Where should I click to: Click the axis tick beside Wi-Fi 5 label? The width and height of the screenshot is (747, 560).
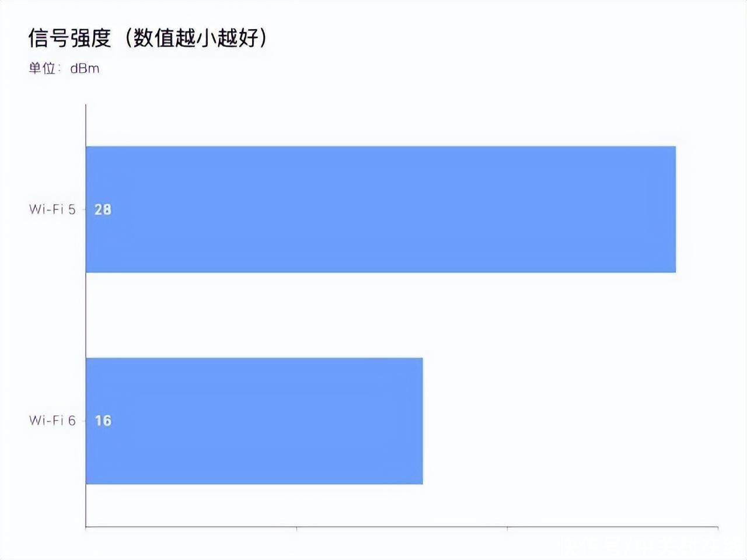(x=83, y=209)
